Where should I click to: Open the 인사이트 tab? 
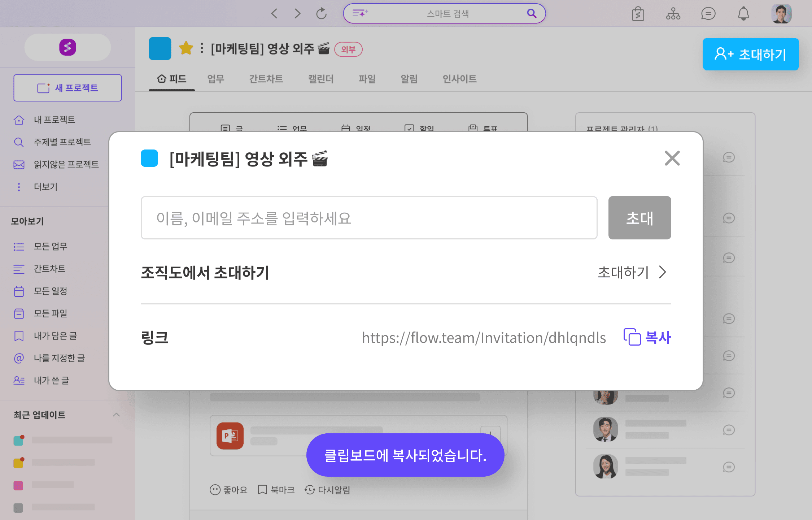459,79
